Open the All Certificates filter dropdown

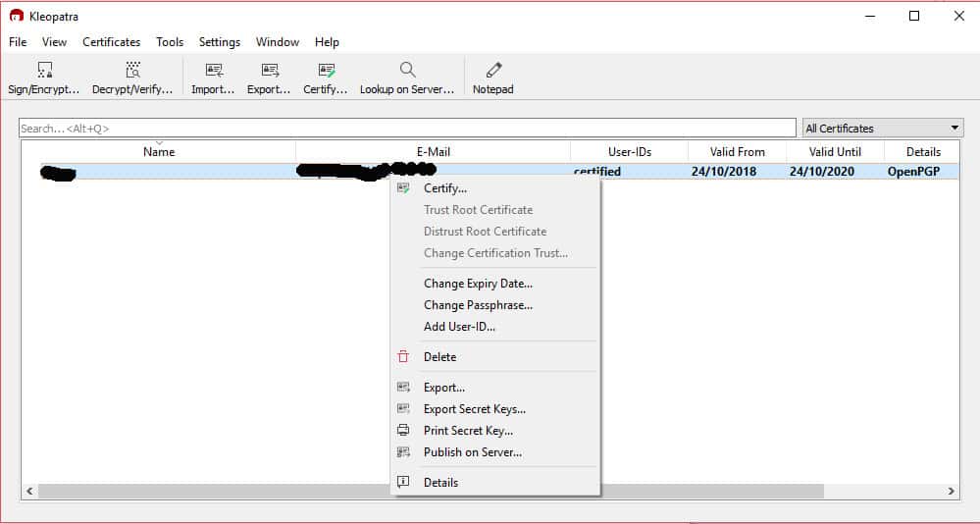pyautogui.click(x=883, y=129)
